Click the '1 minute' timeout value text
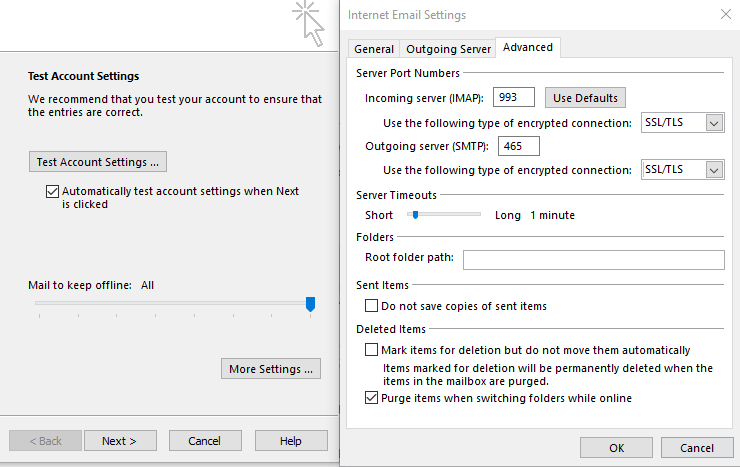Viewport: 740px width, 467px height. [552, 215]
